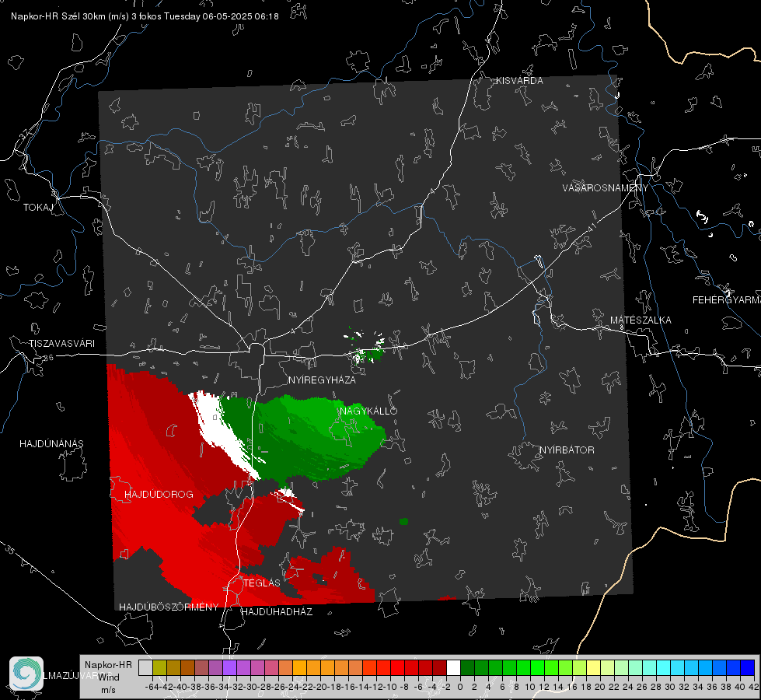Pick the blue swatch between 40 and 42
761x700 pixels.
(748, 667)
